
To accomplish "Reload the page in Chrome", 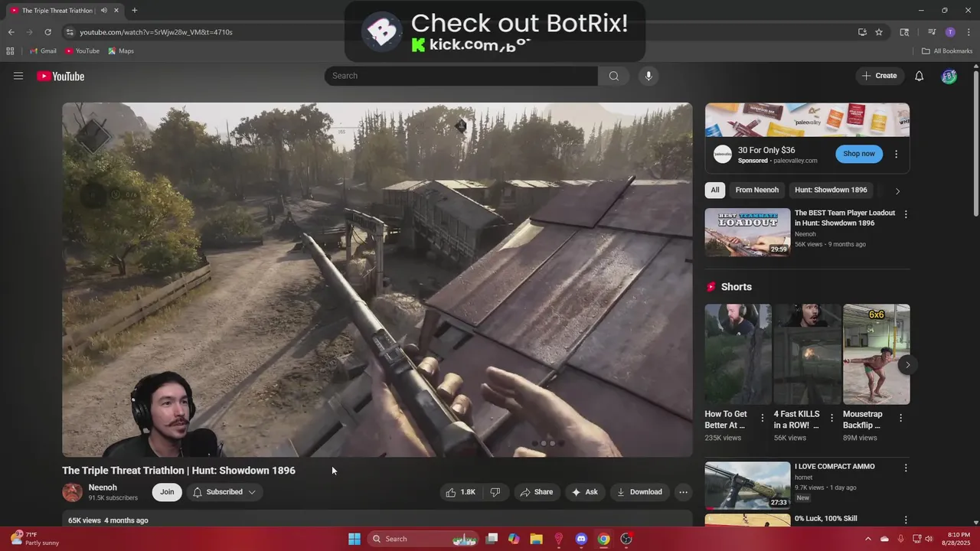I will (47, 32).
